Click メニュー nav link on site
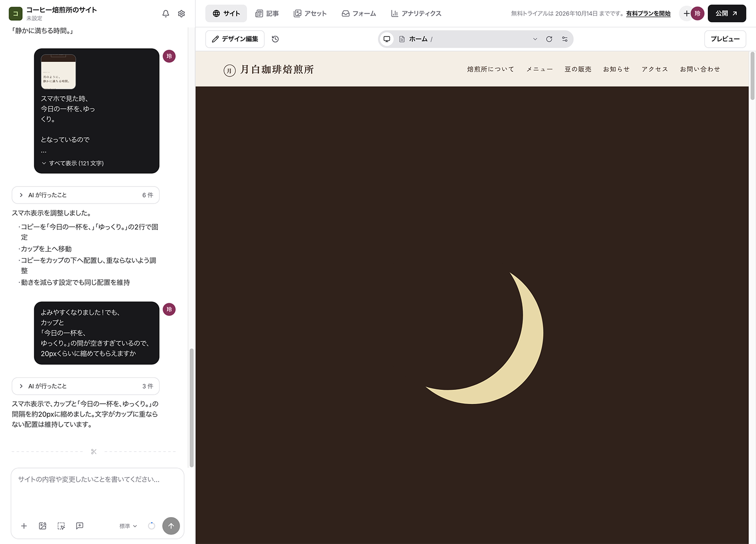The height and width of the screenshot is (544, 756). (540, 69)
